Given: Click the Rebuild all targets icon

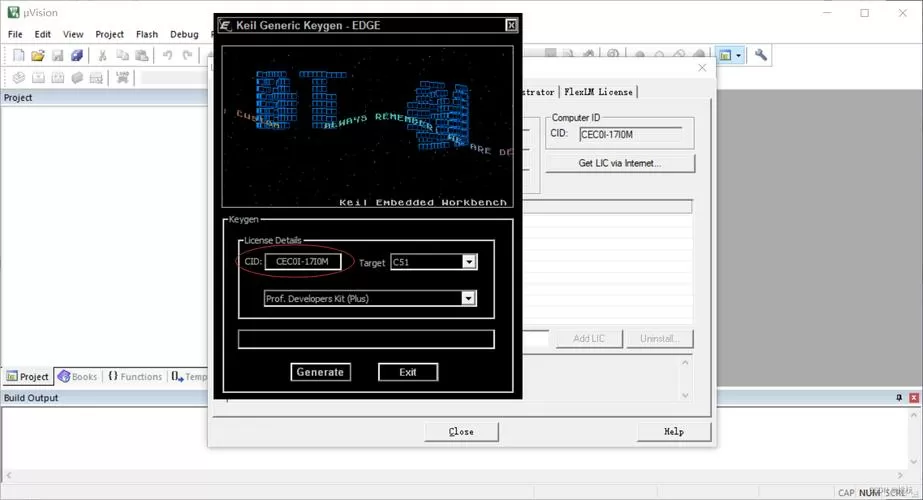Looking at the screenshot, I should [x=58, y=78].
